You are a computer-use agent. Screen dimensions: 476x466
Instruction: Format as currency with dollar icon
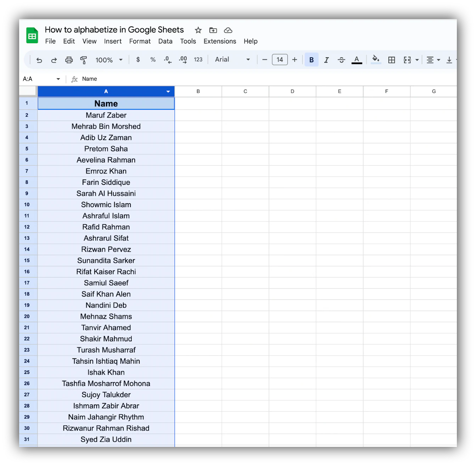tap(138, 59)
